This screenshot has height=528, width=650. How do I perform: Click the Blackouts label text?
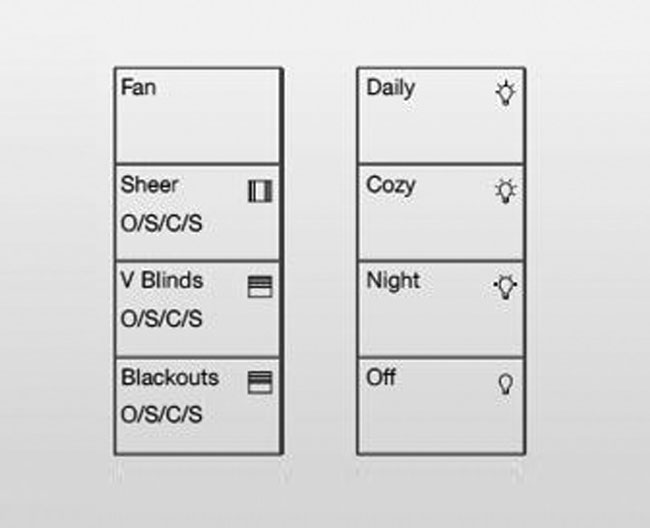point(170,378)
